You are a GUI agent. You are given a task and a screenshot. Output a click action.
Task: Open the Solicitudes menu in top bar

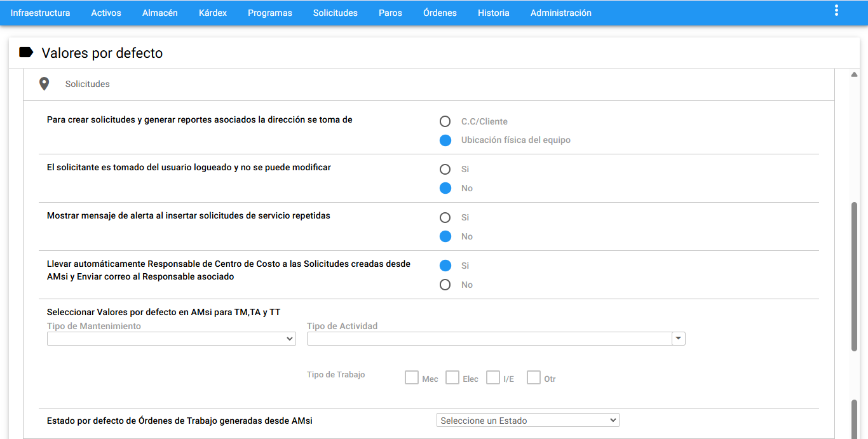coord(336,13)
